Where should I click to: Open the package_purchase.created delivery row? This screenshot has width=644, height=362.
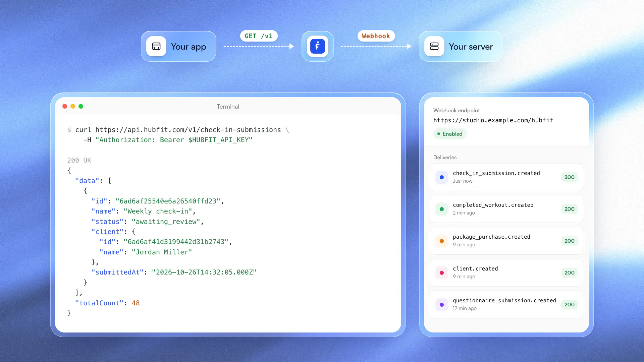coord(506,241)
